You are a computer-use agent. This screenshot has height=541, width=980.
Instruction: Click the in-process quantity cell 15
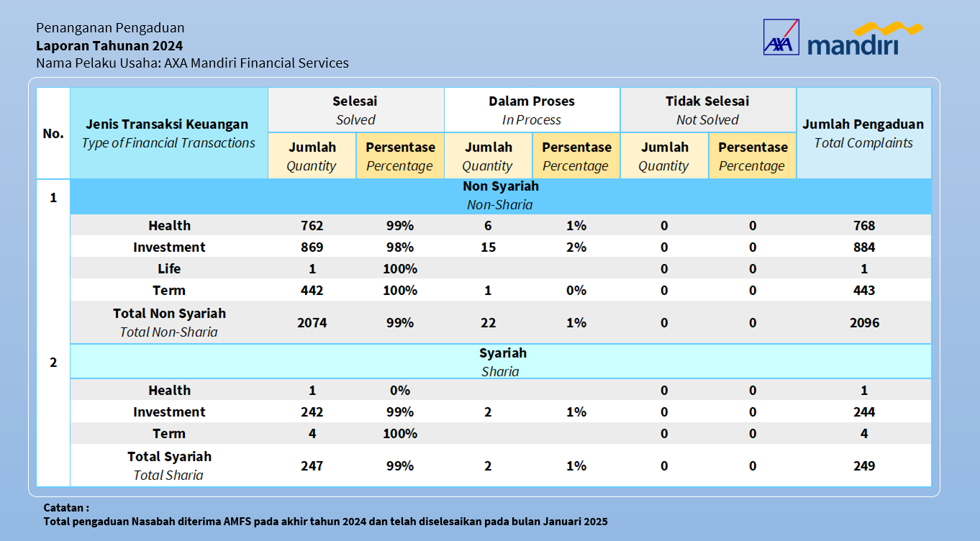(x=488, y=247)
